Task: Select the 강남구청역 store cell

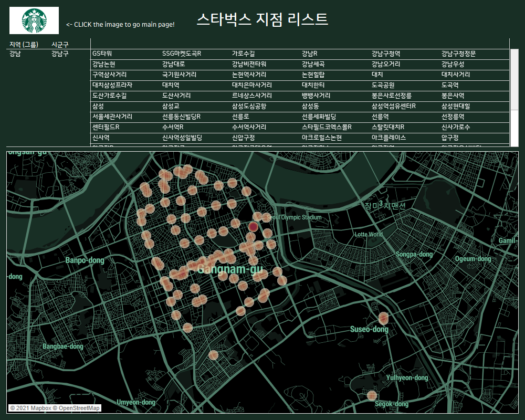Action: pos(386,54)
